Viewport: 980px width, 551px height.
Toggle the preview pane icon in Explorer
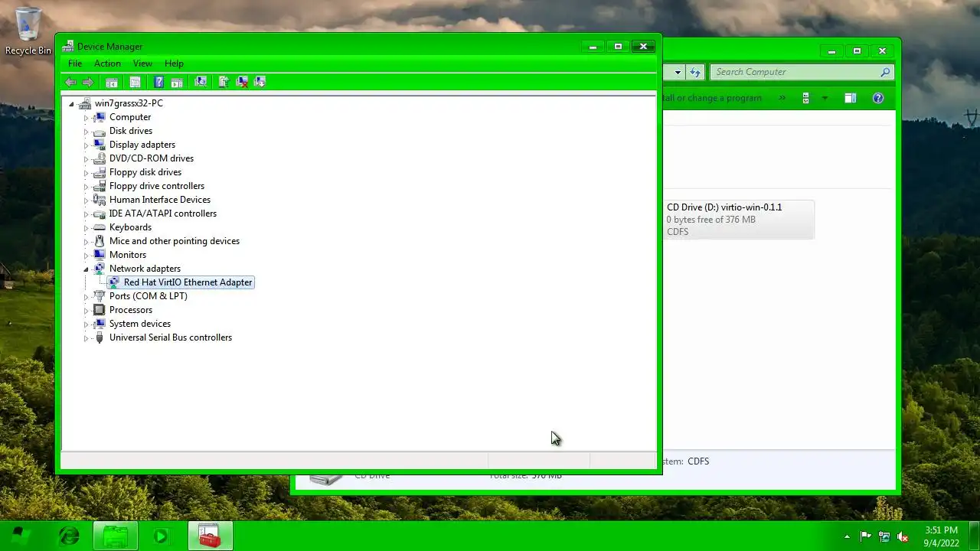coord(850,98)
